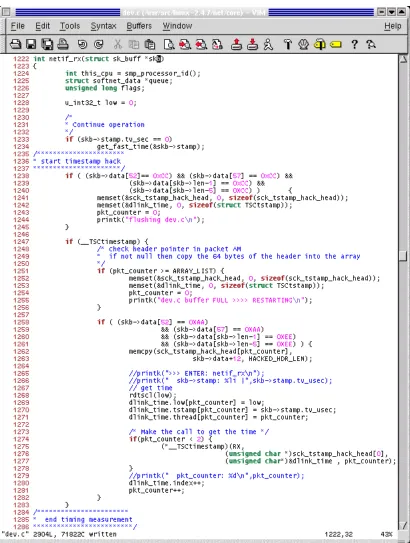
Task: Undo the last change via the toolbar
Action: pyautogui.click(x=82, y=44)
